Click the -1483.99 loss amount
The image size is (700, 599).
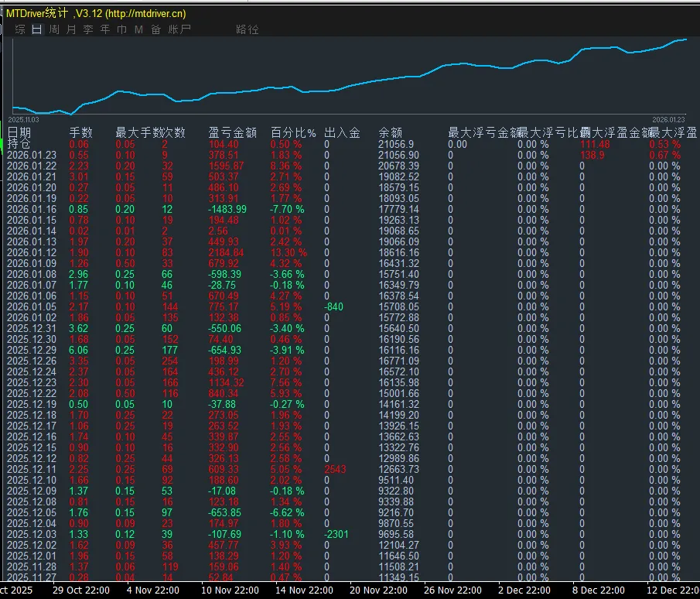(227, 209)
